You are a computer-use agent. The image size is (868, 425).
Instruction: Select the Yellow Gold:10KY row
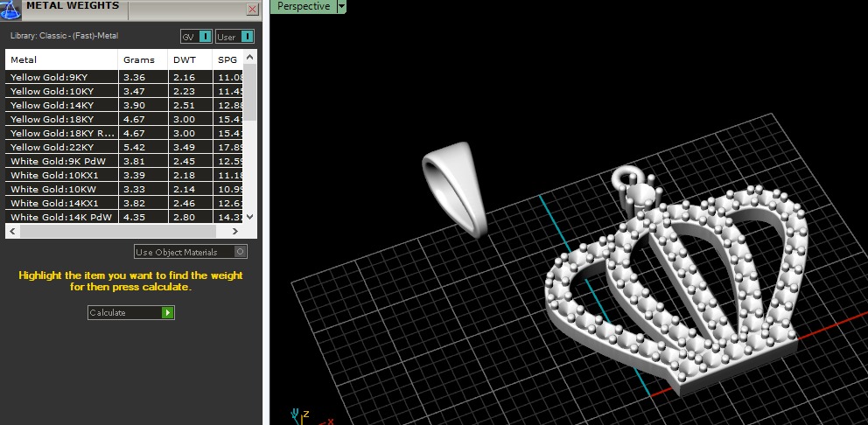(x=124, y=91)
